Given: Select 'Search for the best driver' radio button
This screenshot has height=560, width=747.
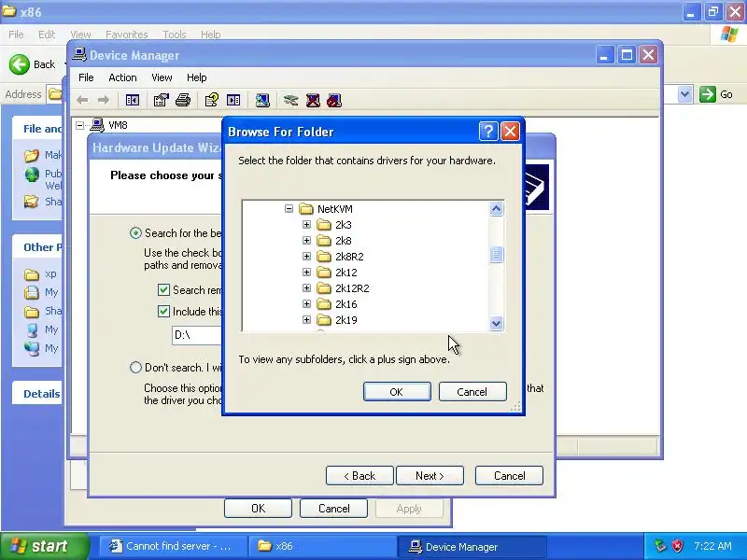Looking at the screenshot, I should click(x=135, y=233).
